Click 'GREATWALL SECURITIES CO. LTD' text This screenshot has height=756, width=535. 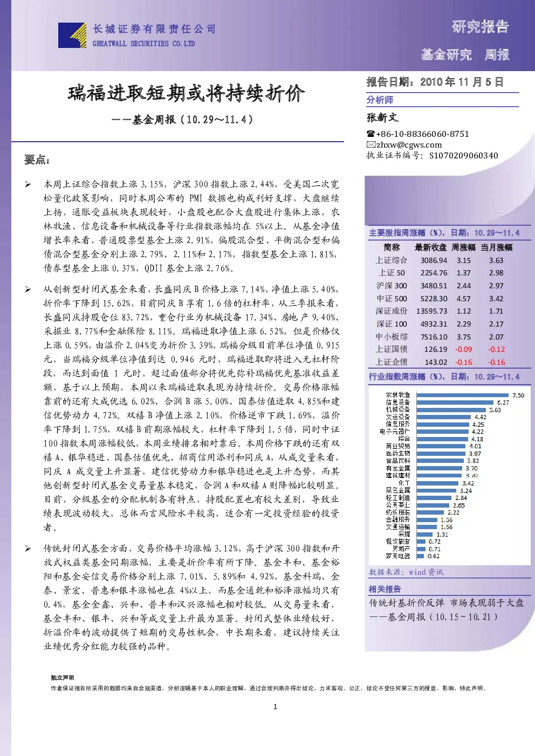coord(143,44)
